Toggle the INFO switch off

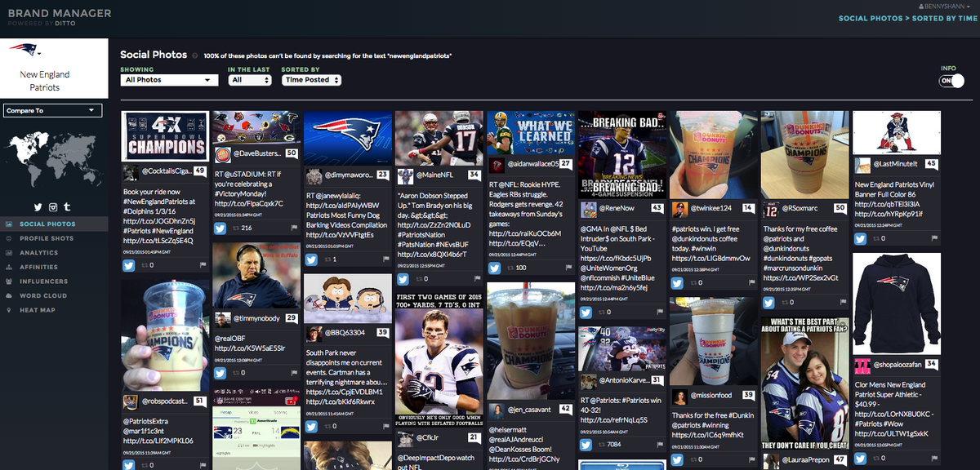tap(951, 81)
